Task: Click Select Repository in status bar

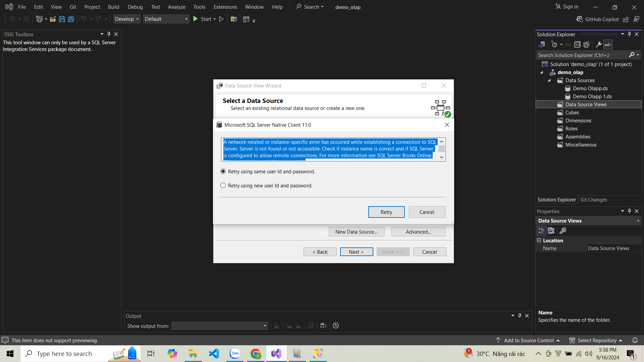Action: pos(596,340)
